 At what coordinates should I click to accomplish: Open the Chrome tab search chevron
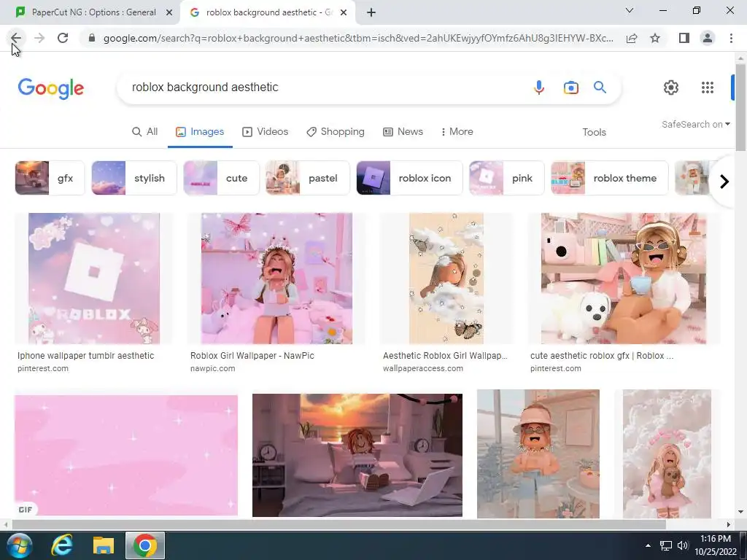click(x=630, y=10)
